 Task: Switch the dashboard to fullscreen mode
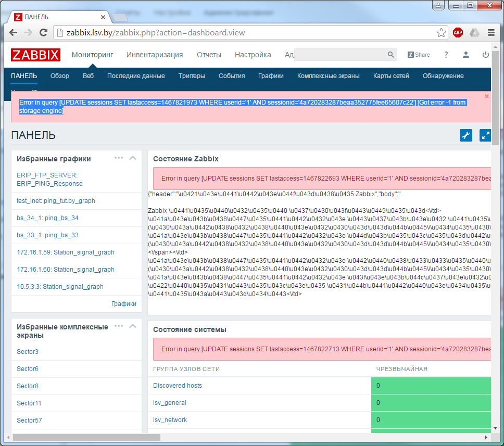(x=485, y=135)
